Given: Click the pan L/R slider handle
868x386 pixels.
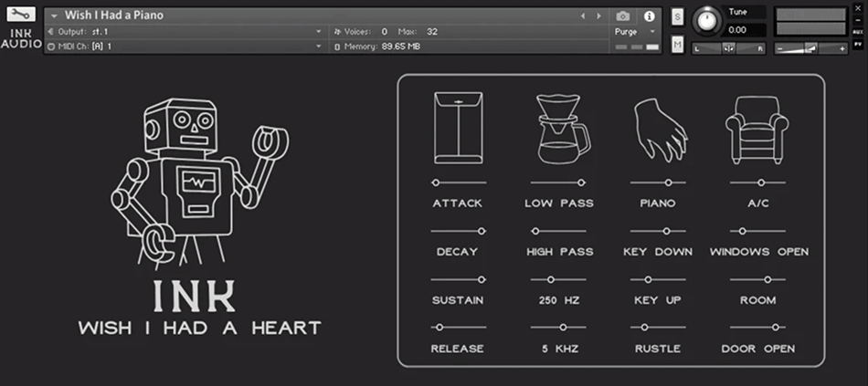Looking at the screenshot, I should click(728, 48).
